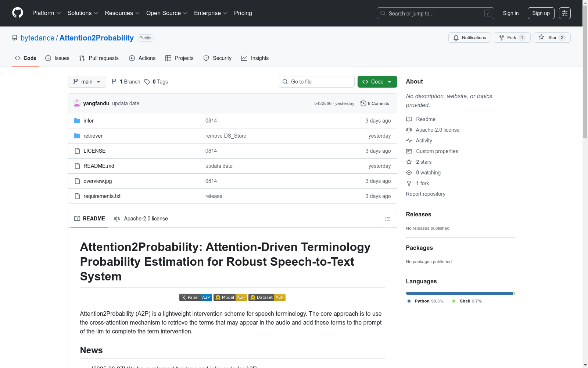Viewport: 588px width, 368px height.
Task: Open the Model A2P badge
Action: pos(230,297)
